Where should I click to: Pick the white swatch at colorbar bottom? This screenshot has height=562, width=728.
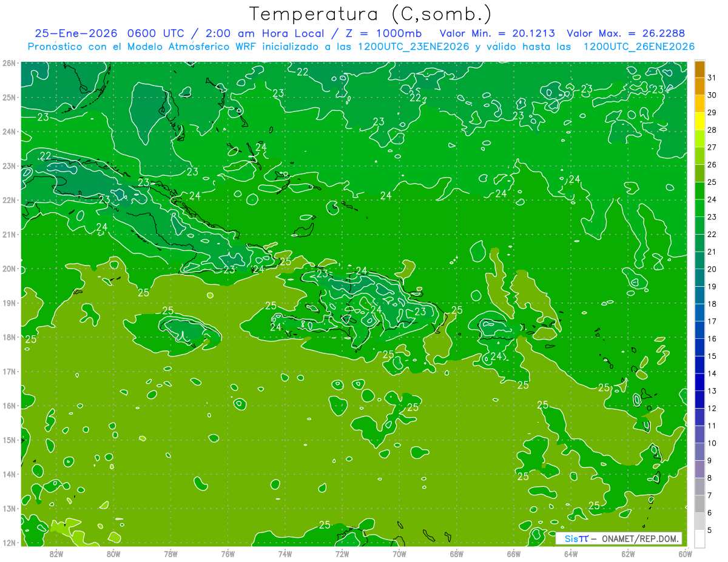pos(699,538)
